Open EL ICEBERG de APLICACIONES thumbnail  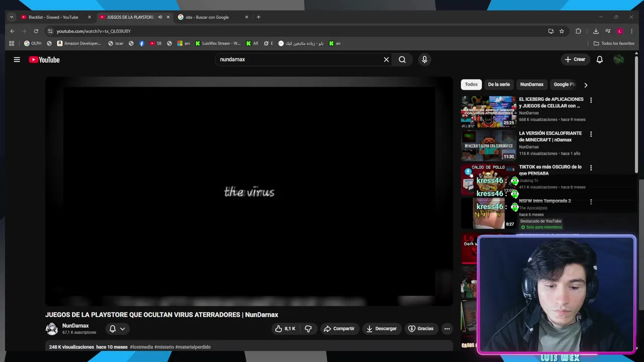click(x=488, y=111)
